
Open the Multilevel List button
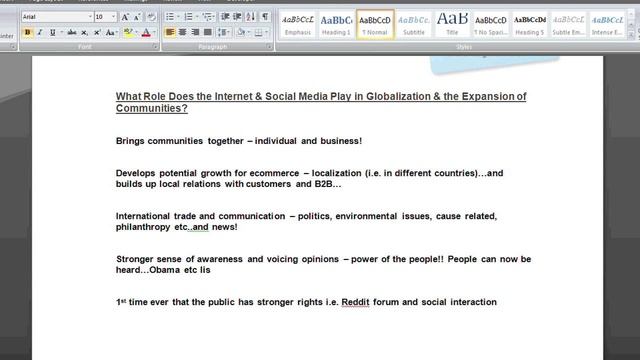tap(208, 17)
